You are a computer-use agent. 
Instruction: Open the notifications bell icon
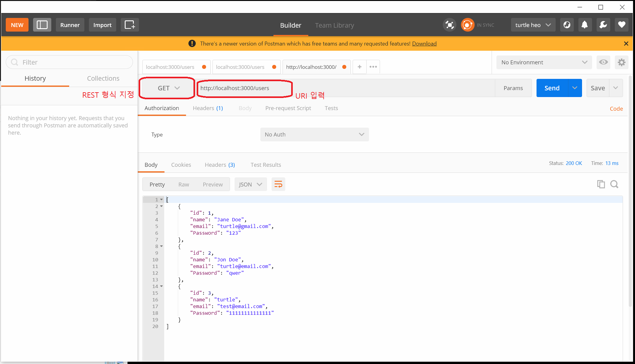tap(585, 25)
